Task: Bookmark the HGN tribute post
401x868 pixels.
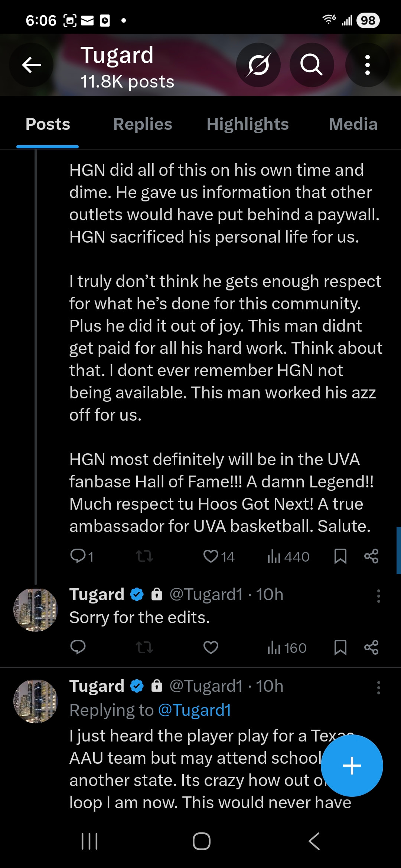Action: 340,556
